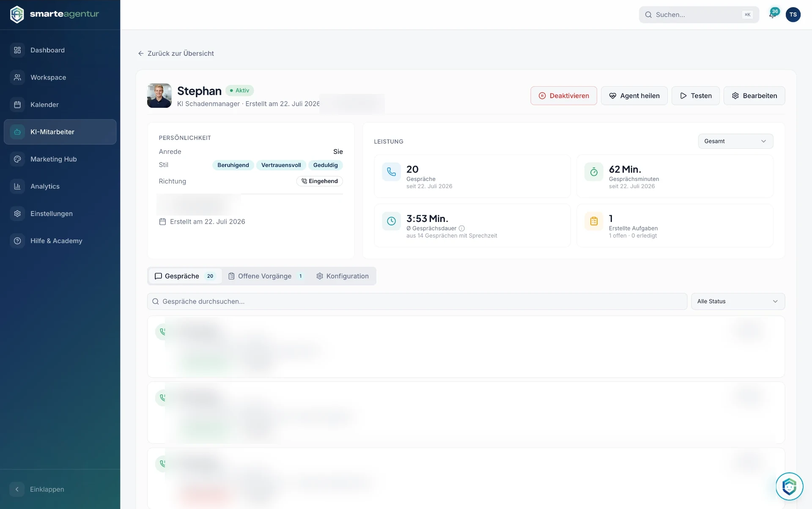Screen dimensions: 812x509
Task: Go back via Zurück zur Übersicht
Action: point(176,53)
